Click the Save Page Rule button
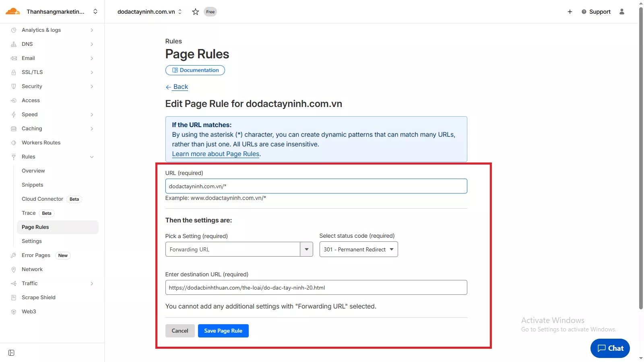 click(223, 331)
